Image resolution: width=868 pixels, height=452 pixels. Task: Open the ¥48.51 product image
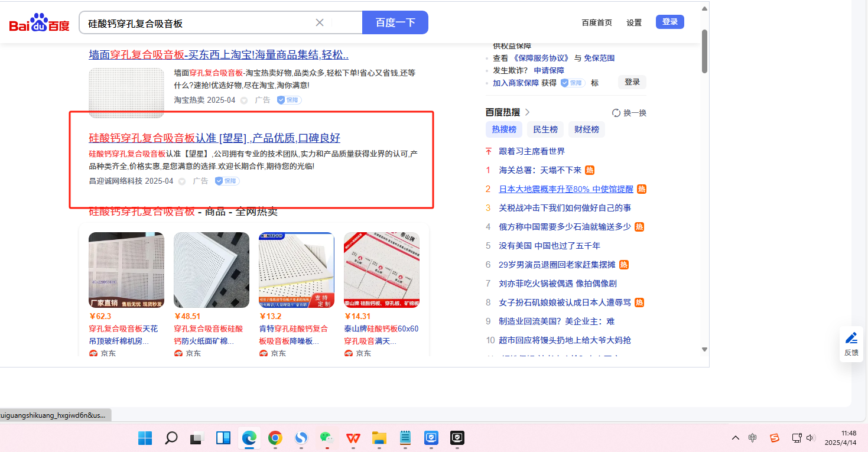tap(212, 270)
